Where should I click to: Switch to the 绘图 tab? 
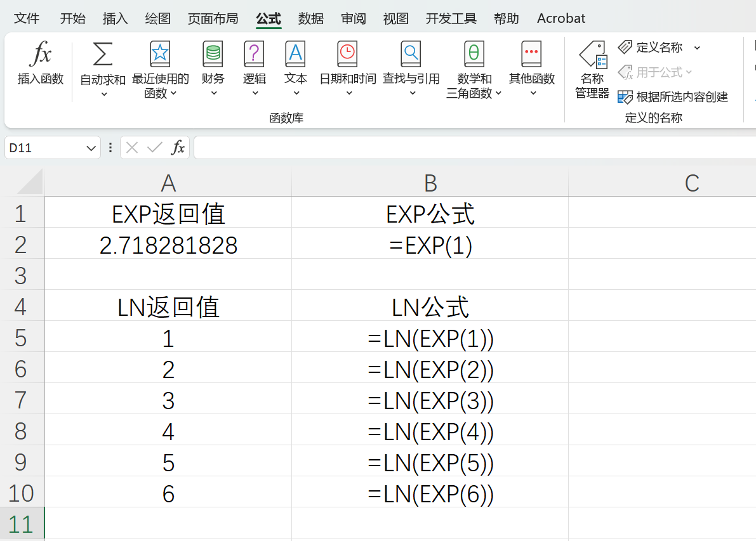point(157,18)
